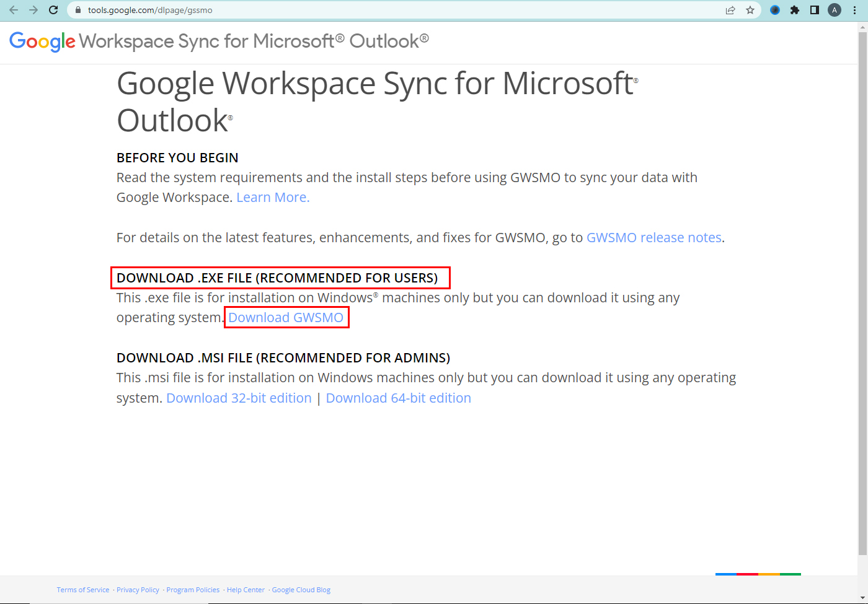Open Privacy Policy in the footer
This screenshot has height=604, width=868.
tap(138, 590)
